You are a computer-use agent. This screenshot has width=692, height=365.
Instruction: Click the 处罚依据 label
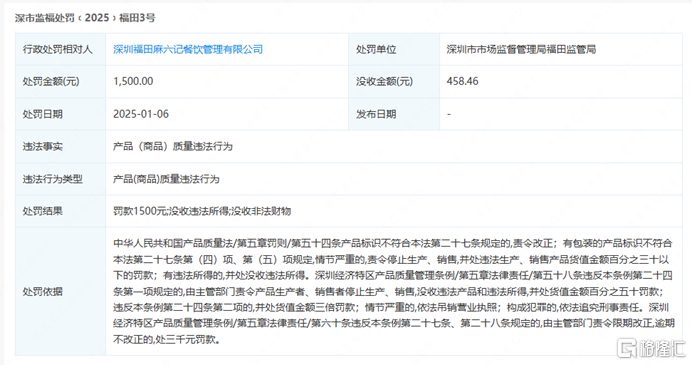coord(43,292)
